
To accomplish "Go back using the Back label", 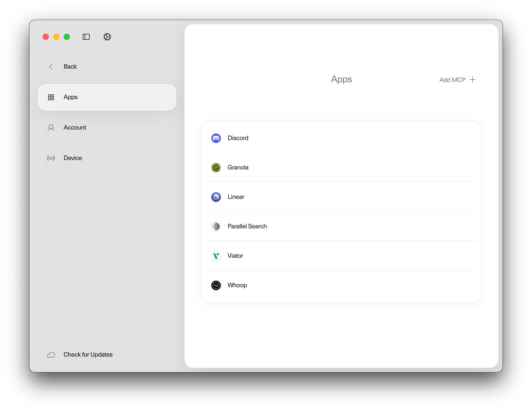I will pyautogui.click(x=70, y=66).
